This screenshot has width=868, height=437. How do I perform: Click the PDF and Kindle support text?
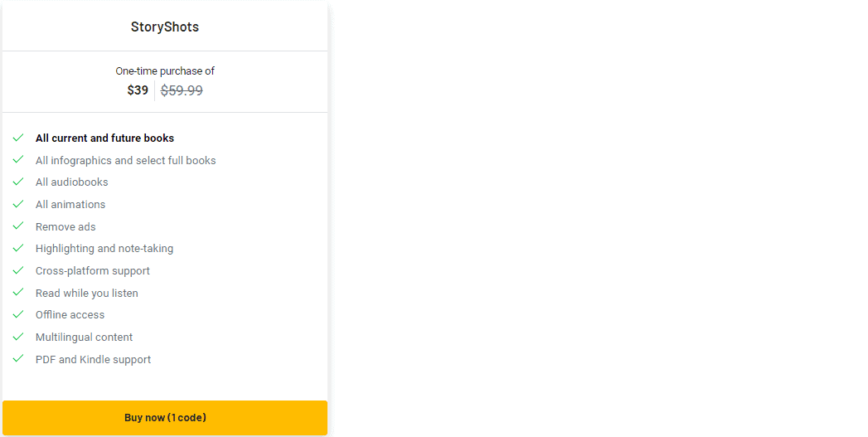[93, 360]
